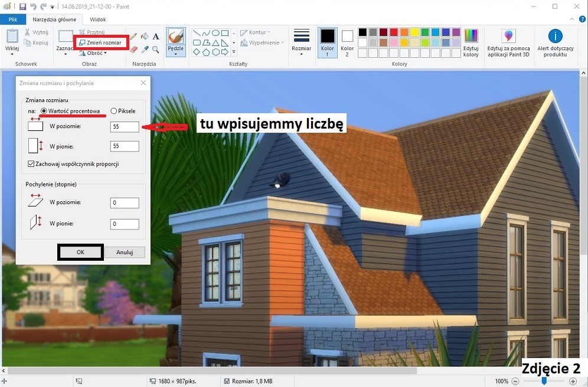Viewport: 588px width, 387px height.
Task: Select the Pencil tool
Action: pos(133,37)
